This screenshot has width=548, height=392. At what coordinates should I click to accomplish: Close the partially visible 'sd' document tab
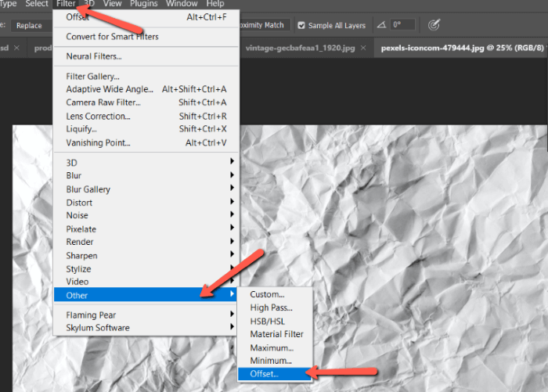[x=17, y=47]
